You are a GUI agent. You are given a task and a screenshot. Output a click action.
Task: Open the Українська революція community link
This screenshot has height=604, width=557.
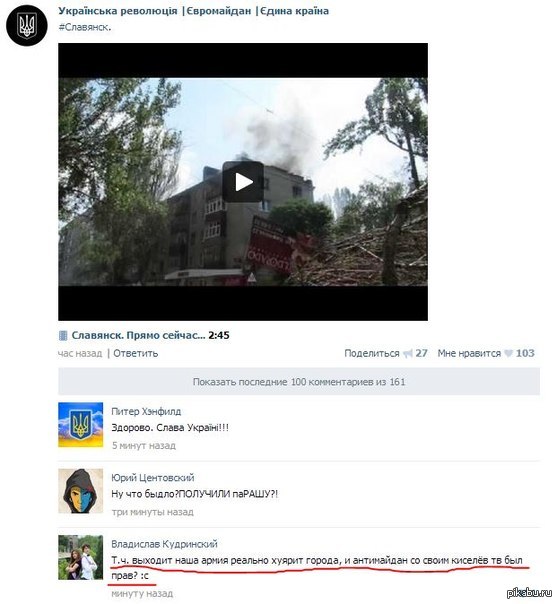[x=193, y=11]
